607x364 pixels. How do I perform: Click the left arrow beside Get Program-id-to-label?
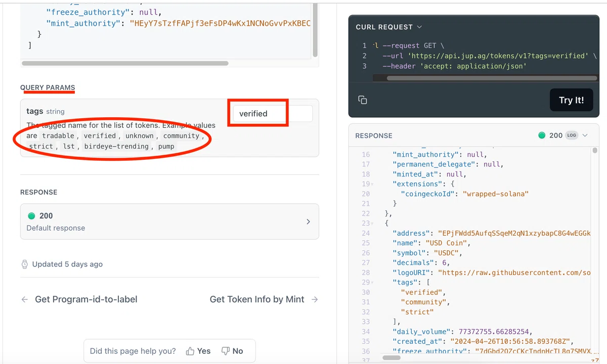[x=24, y=299]
